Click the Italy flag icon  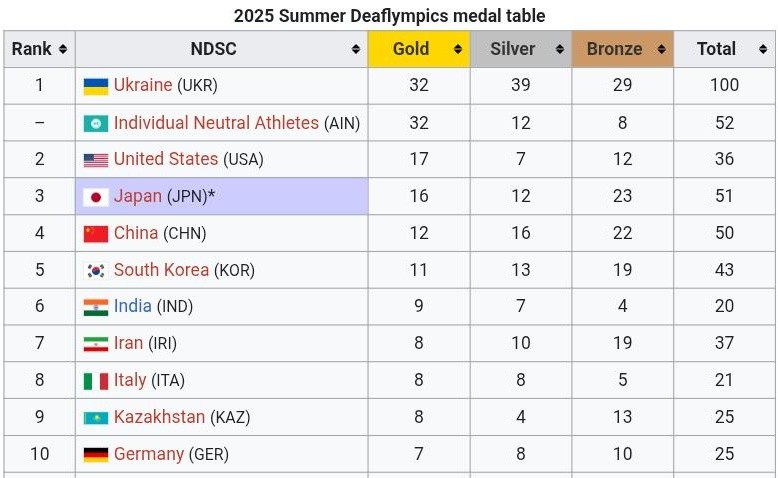pyautogui.click(x=96, y=381)
